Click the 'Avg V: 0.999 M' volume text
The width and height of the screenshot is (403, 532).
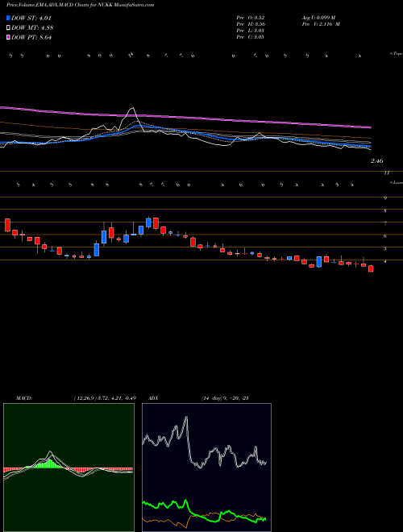pyautogui.click(x=318, y=18)
